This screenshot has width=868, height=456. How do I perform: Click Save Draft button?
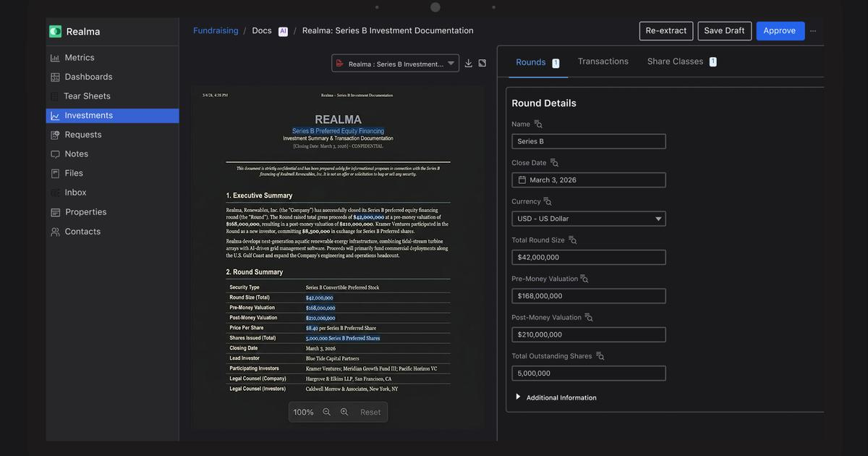coord(724,31)
